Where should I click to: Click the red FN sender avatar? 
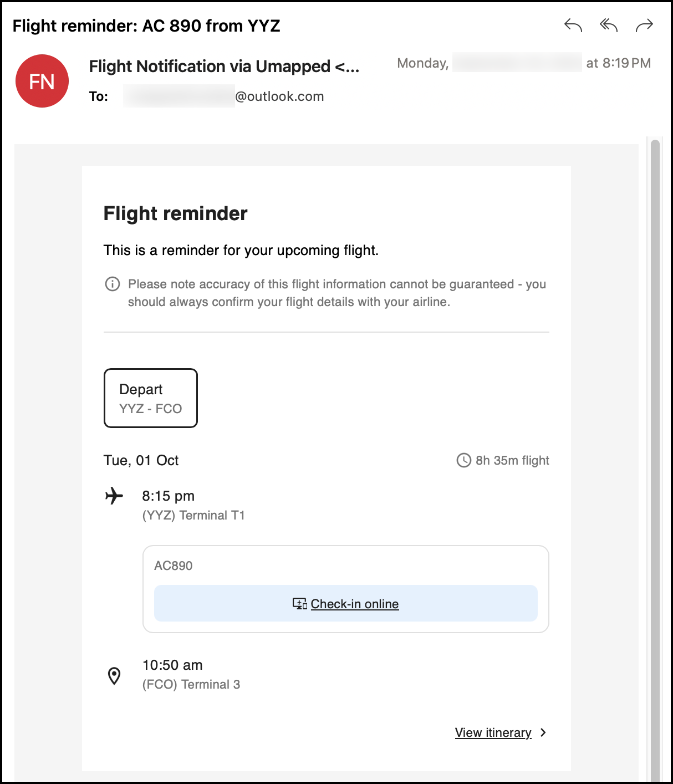[42, 81]
